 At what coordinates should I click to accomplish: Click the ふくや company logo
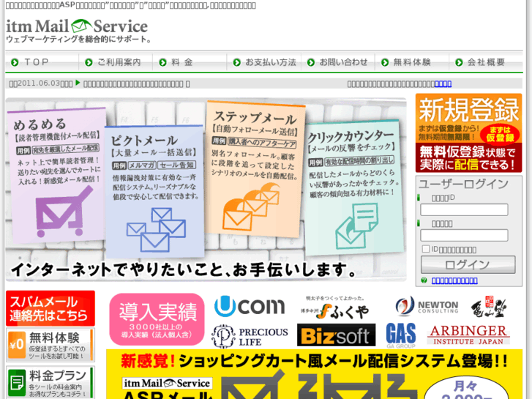tap(334, 308)
